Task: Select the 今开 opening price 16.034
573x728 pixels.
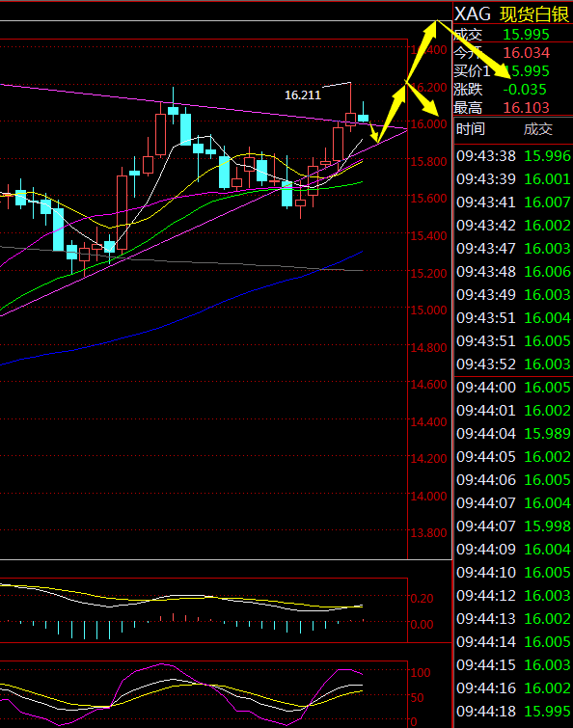Action: tap(526, 52)
